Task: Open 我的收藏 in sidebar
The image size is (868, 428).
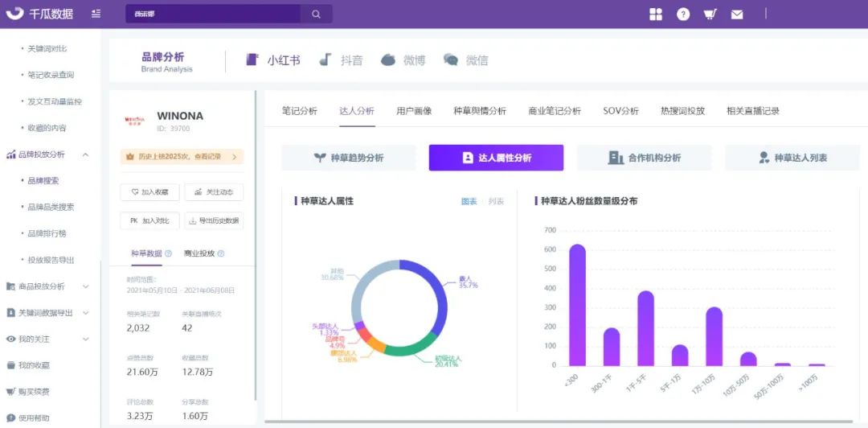Action: click(x=27, y=365)
